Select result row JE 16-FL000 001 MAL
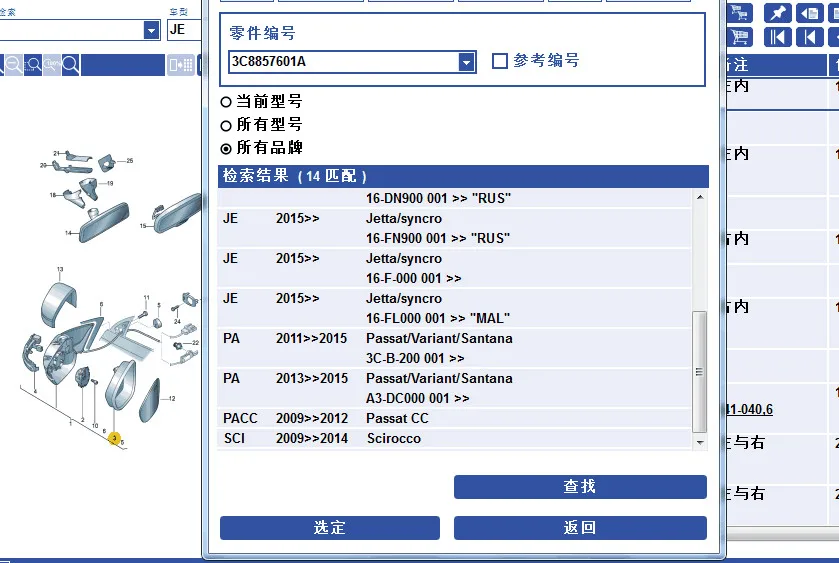839x563 pixels. (x=455, y=308)
